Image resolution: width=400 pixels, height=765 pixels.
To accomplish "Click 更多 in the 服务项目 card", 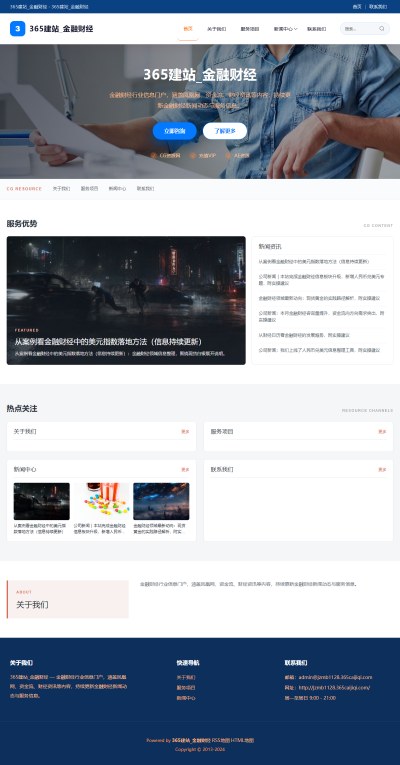I will click(x=382, y=432).
